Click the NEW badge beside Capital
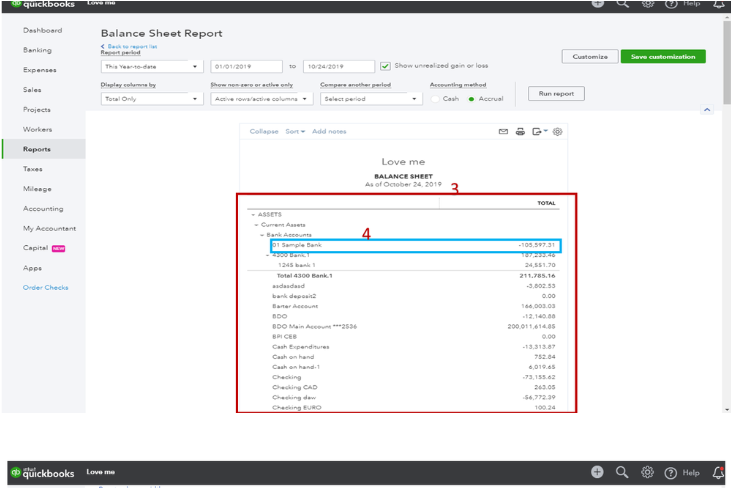Viewport: 731px width, 488px height. point(58,248)
